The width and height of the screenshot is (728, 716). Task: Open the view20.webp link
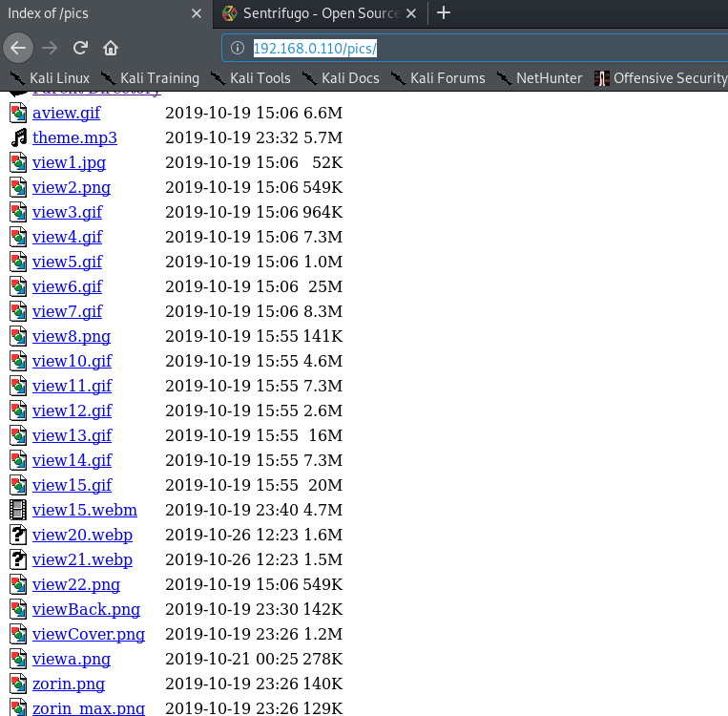pyautogui.click(x=83, y=535)
